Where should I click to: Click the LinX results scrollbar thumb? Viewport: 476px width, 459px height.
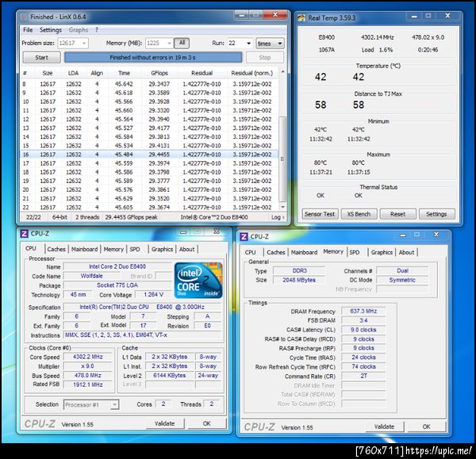pyautogui.click(x=282, y=159)
